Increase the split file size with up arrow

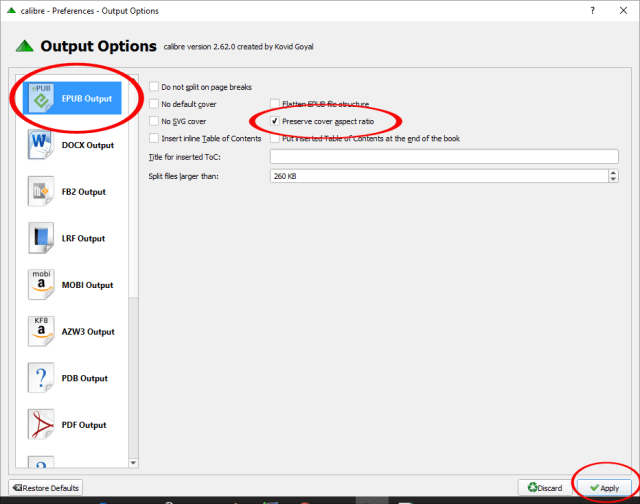[x=613, y=173]
